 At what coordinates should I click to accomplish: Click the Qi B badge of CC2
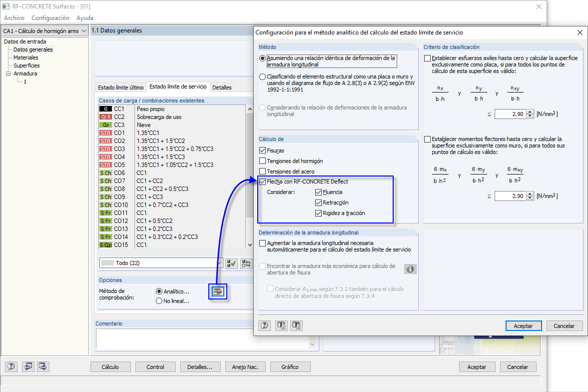coord(105,117)
